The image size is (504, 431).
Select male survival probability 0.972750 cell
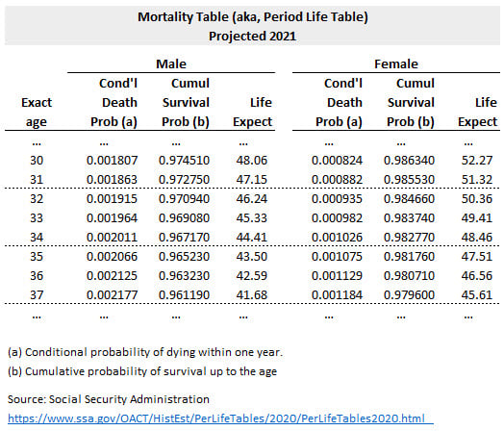[184, 179]
